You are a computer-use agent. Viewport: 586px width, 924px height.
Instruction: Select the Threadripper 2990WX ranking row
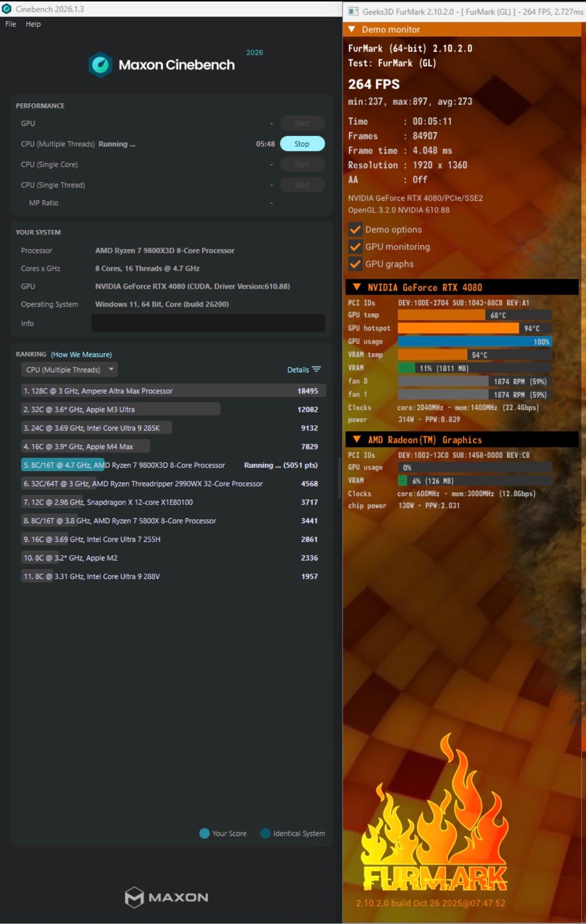173,484
